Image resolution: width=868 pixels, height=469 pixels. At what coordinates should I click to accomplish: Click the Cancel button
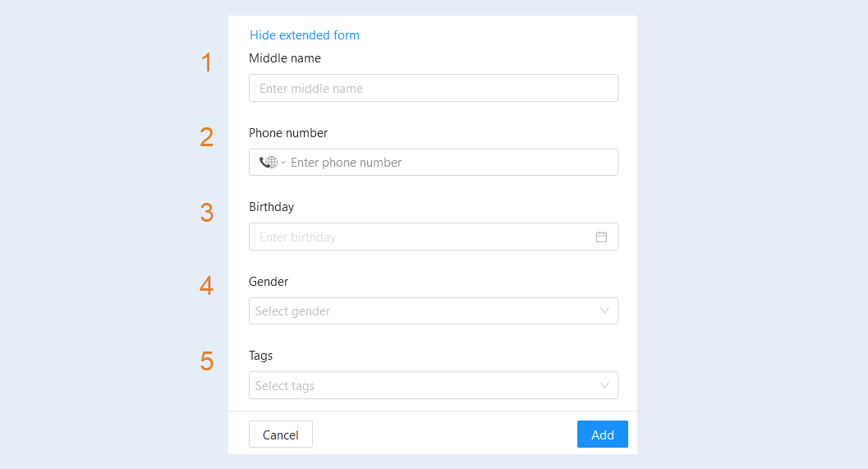coord(281,435)
